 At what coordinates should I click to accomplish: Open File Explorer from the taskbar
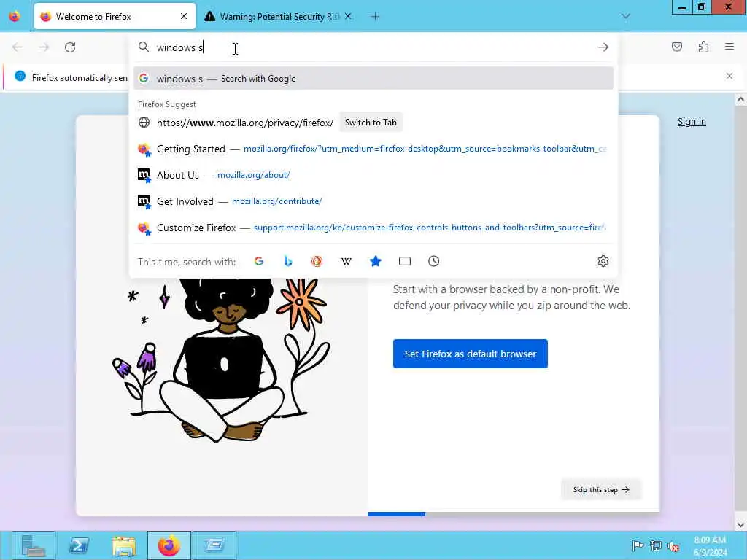click(124, 545)
